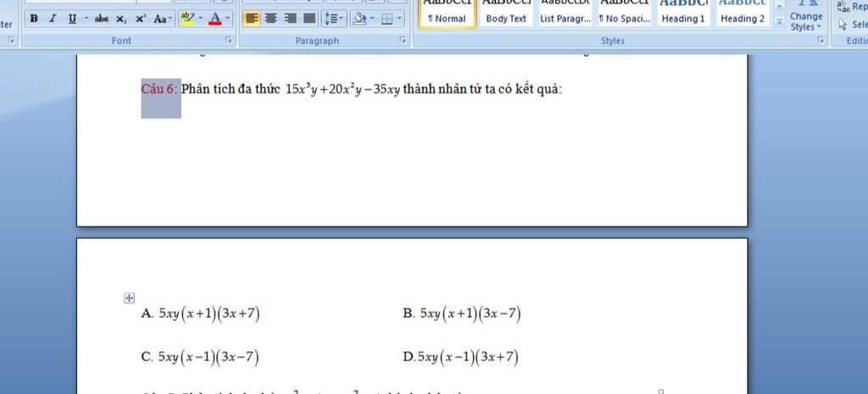Open the Select menu in Editing

853,25
